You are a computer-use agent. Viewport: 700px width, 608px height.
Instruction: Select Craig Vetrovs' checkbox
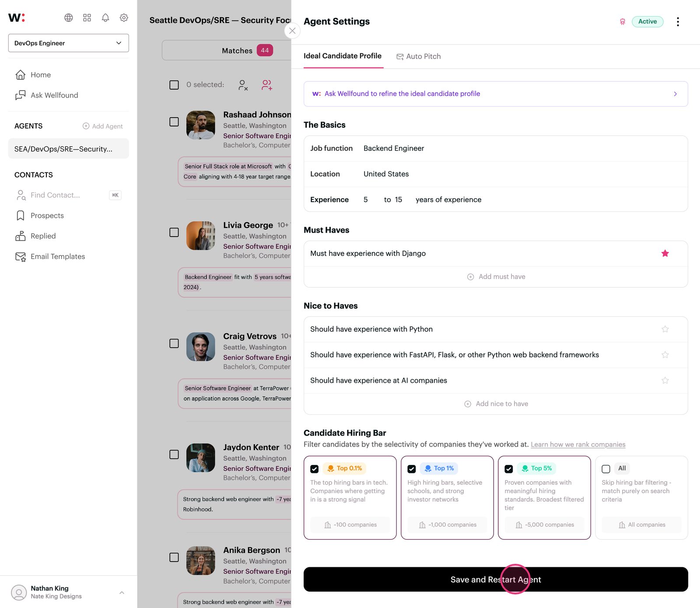coord(174,343)
